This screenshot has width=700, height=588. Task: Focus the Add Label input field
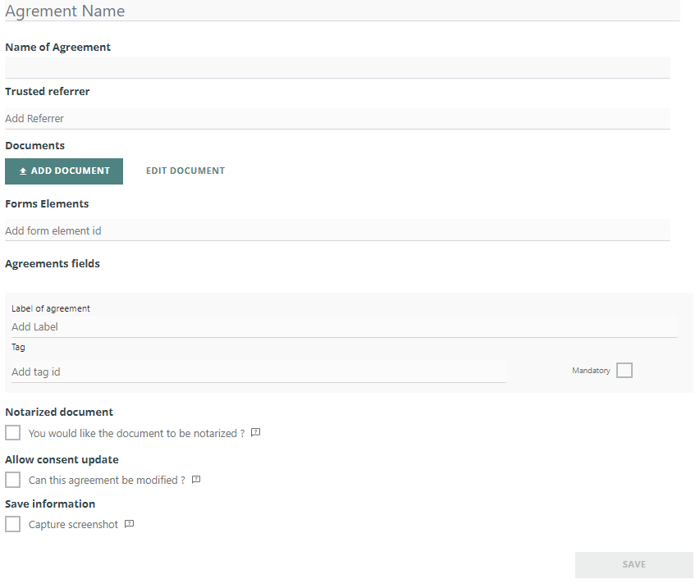344,326
